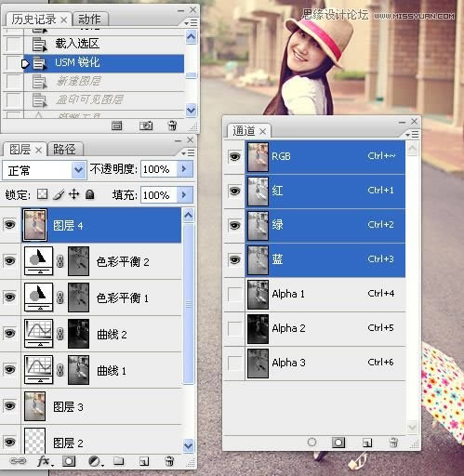Create new snapshot camera icon in History
This screenshot has height=476, width=464.
[x=146, y=126]
